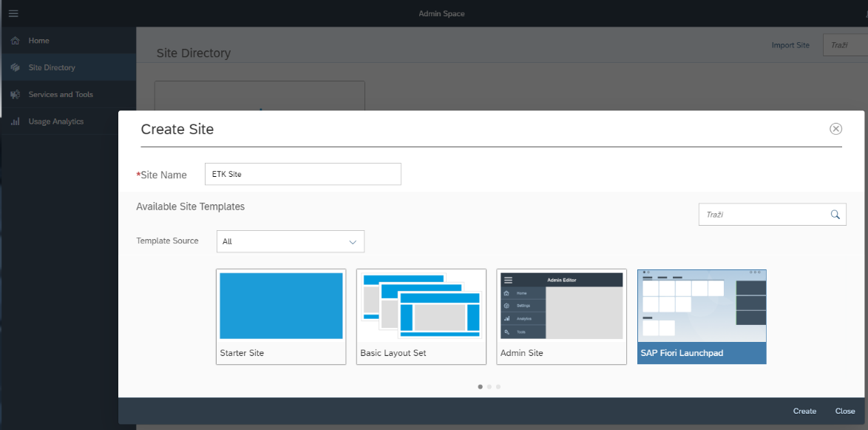Click the Site Directory sidebar icon
The height and width of the screenshot is (430, 868).
tap(15, 67)
